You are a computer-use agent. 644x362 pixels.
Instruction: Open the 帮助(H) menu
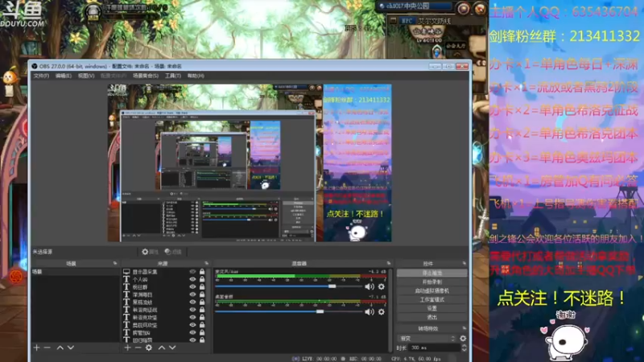tap(196, 76)
